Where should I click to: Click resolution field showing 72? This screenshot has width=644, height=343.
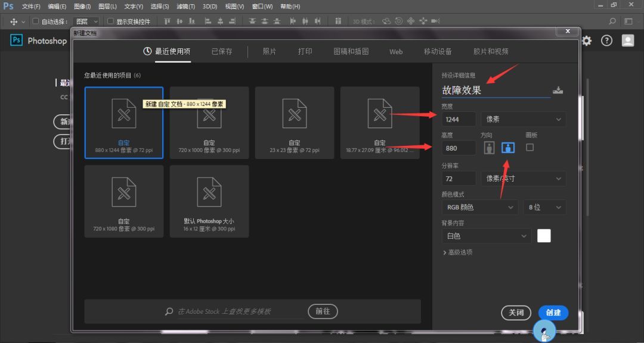pos(459,179)
